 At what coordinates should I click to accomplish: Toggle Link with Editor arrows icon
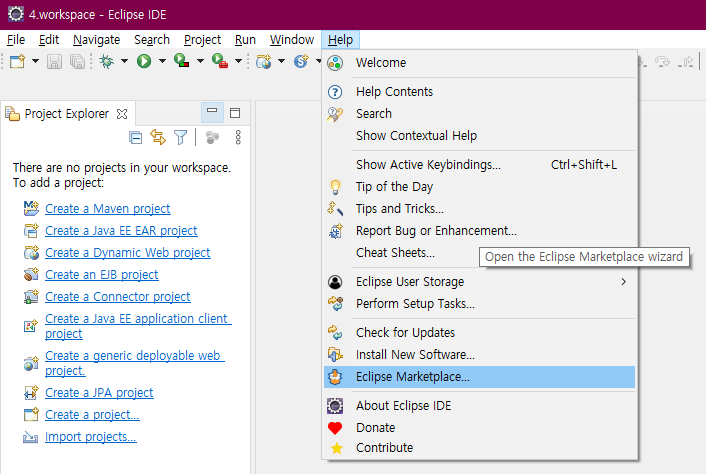158,137
